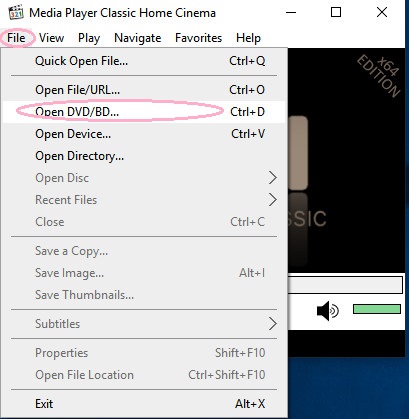This screenshot has width=409, height=419.
Task: Choose Exit from File menu
Action: pyautogui.click(x=144, y=404)
